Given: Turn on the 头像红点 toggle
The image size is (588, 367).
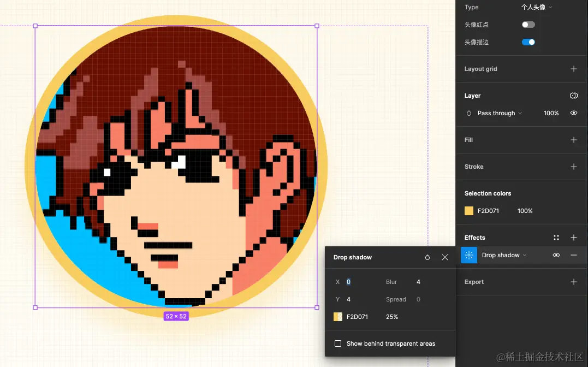Looking at the screenshot, I should (528, 25).
